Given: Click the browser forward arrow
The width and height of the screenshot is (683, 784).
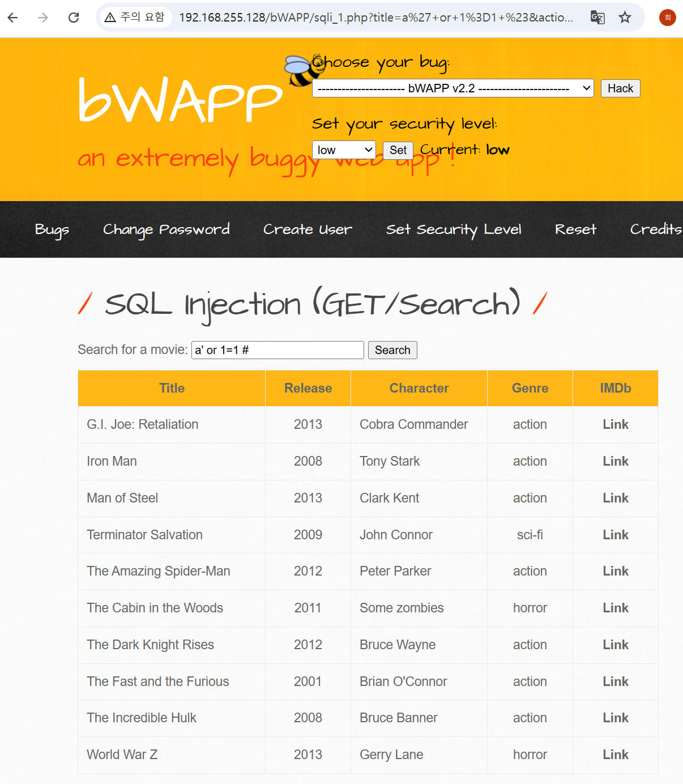Looking at the screenshot, I should point(43,18).
